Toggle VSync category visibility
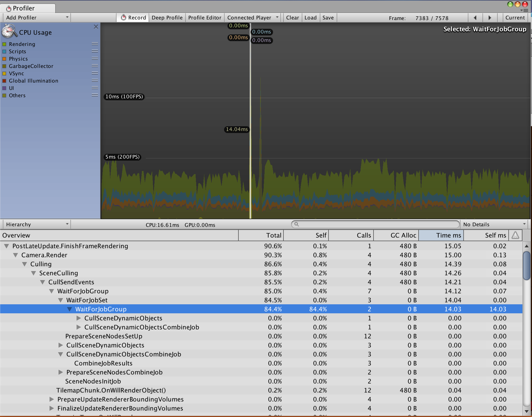The height and width of the screenshot is (417, 532). (x=4, y=74)
